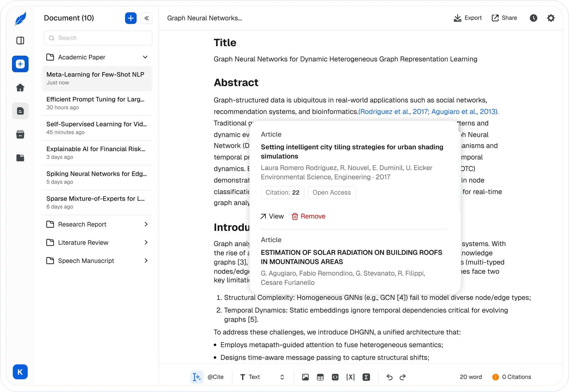Undo the last edit

[390, 377]
